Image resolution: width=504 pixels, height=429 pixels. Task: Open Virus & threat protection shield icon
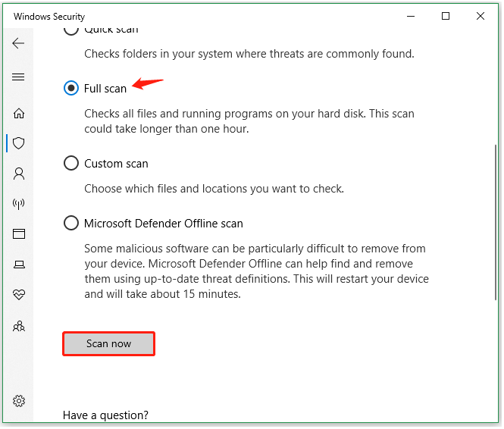click(x=19, y=143)
